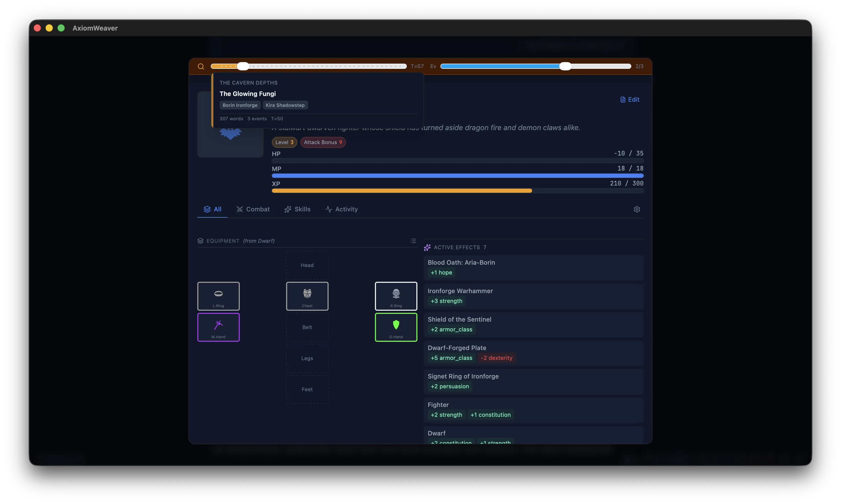Click the green shield icon in O.Hand slot
841x504 pixels.
tap(396, 325)
